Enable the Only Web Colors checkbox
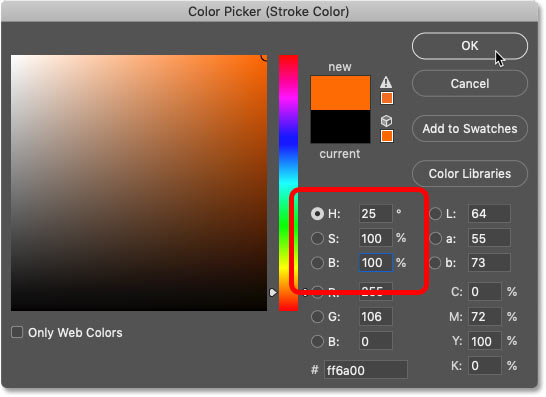This screenshot has height=397, width=546. 17,332
